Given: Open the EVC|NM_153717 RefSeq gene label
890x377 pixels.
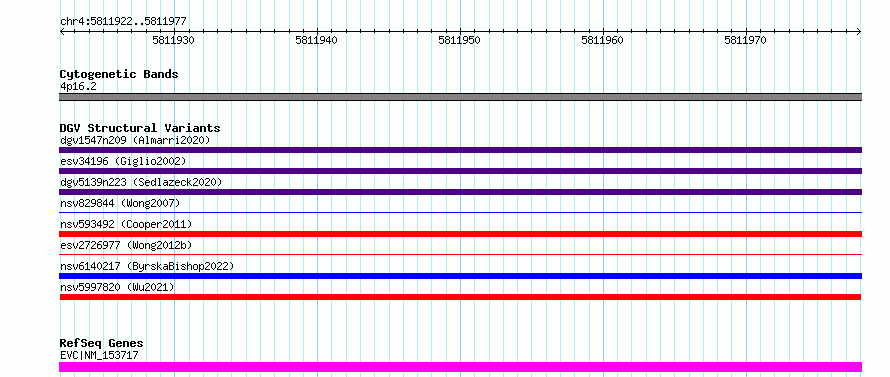Looking at the screenshot, I should pyautogui.click(x=99, y=355).
